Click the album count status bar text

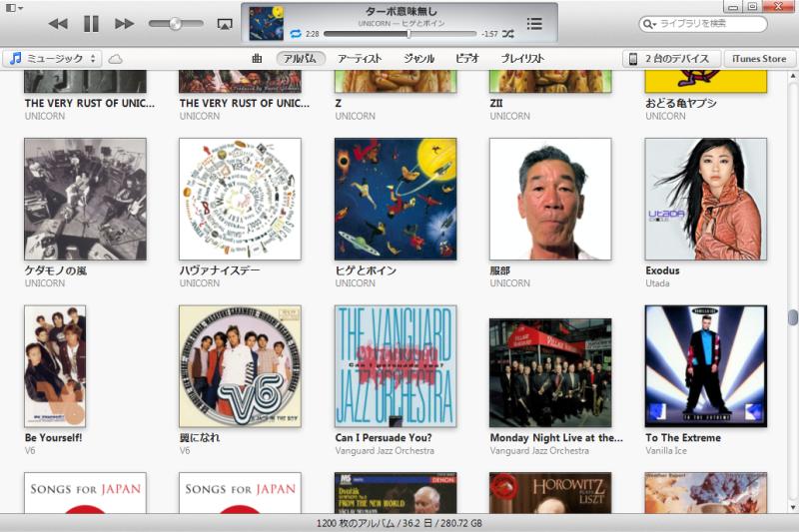[x=399, y=523]
